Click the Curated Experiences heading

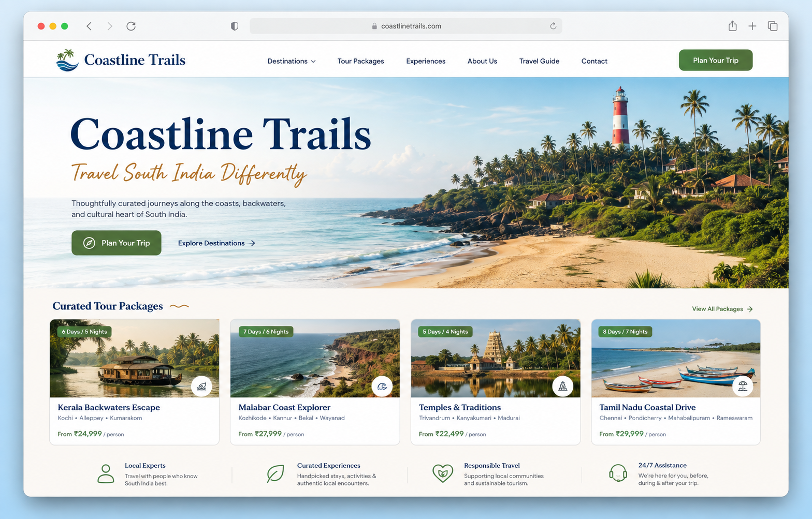click(329, 466)
